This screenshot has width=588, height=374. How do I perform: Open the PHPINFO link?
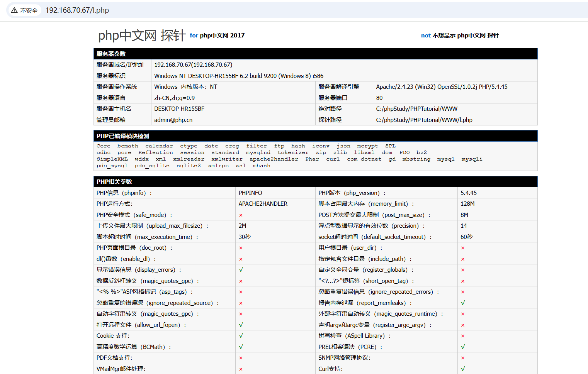250,193
